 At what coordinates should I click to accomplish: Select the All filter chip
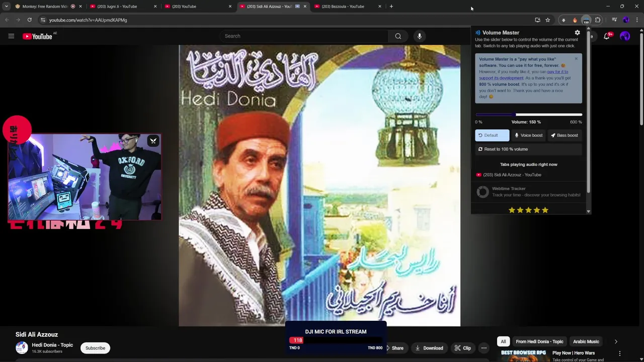(503, 342)
